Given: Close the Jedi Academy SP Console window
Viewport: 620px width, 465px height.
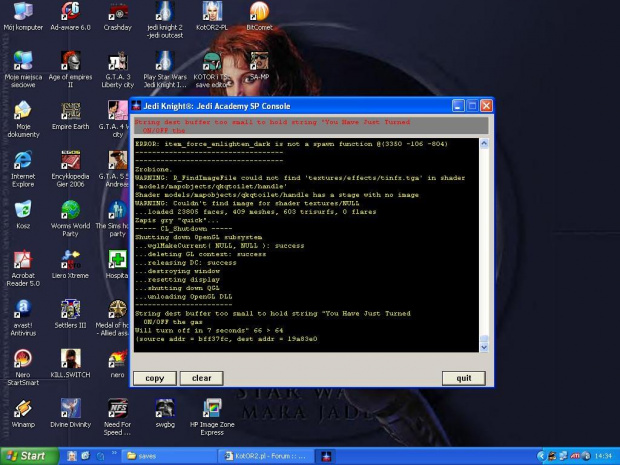Looking at the screenshot, I should 486,106.
